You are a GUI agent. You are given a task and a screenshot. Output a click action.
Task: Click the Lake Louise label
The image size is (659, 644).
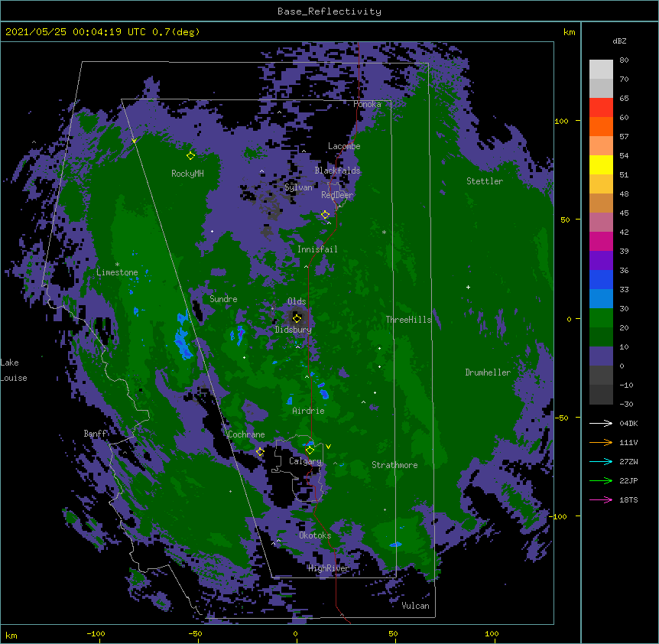pyautogui.click(x=14, y=370)
